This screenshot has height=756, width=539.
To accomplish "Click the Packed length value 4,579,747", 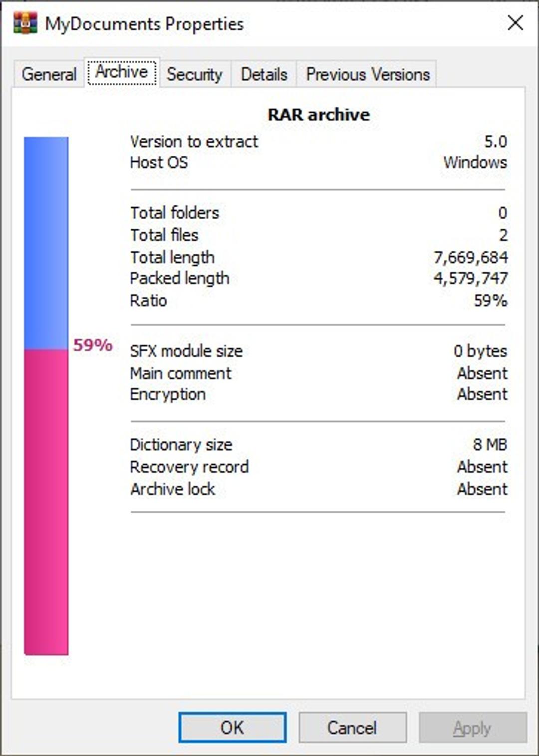I will pos(470,278).
